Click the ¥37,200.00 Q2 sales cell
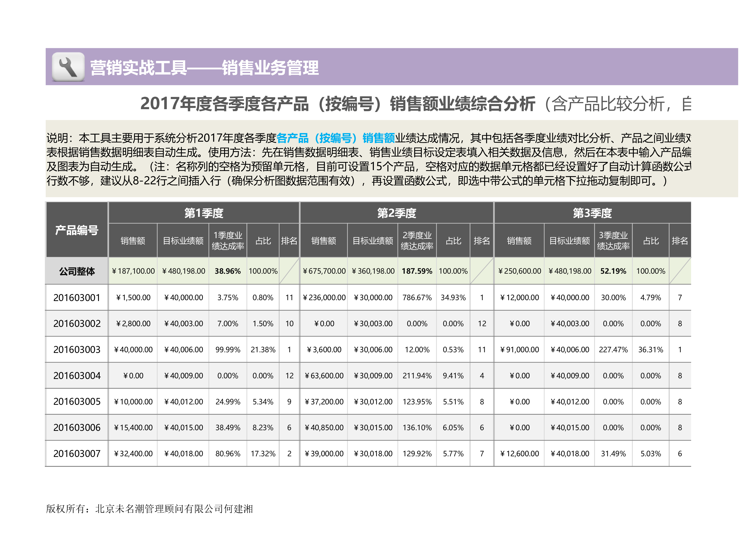 click(x=324, y=402)
